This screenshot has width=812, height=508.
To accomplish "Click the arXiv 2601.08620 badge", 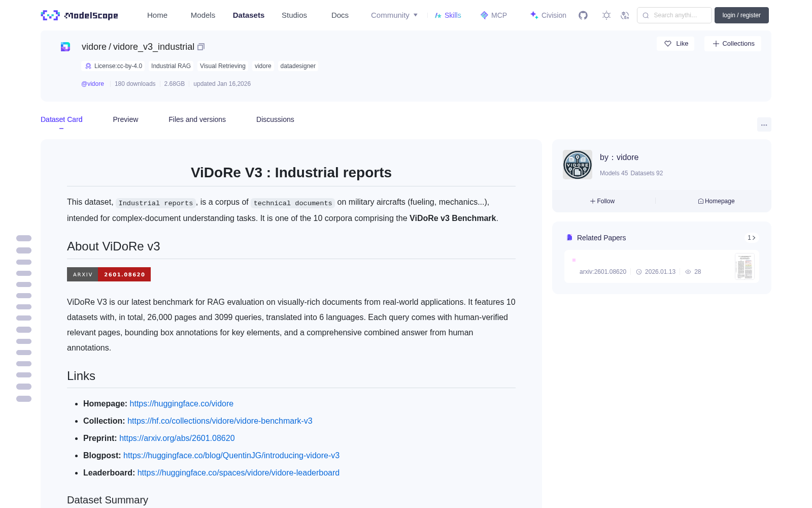I will click(109, 274).
